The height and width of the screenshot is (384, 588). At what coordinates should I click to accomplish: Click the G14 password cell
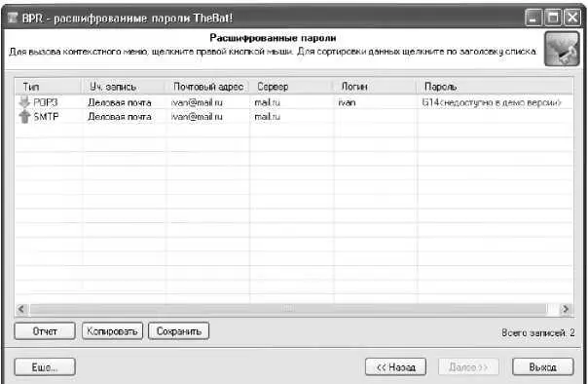tap(492, 102)
